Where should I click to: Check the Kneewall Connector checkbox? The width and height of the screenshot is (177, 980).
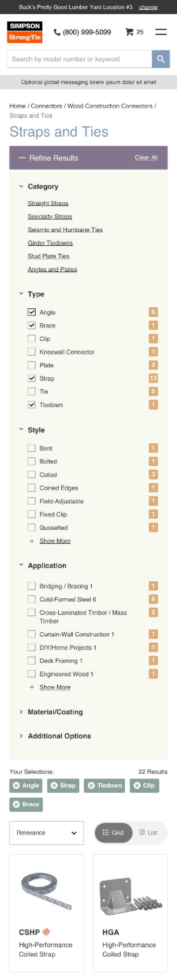coord(32,352)
